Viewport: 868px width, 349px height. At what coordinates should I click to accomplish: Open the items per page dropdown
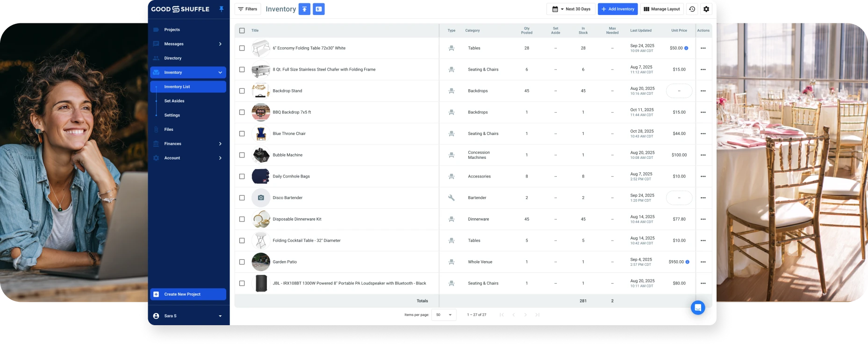(444, 315)
